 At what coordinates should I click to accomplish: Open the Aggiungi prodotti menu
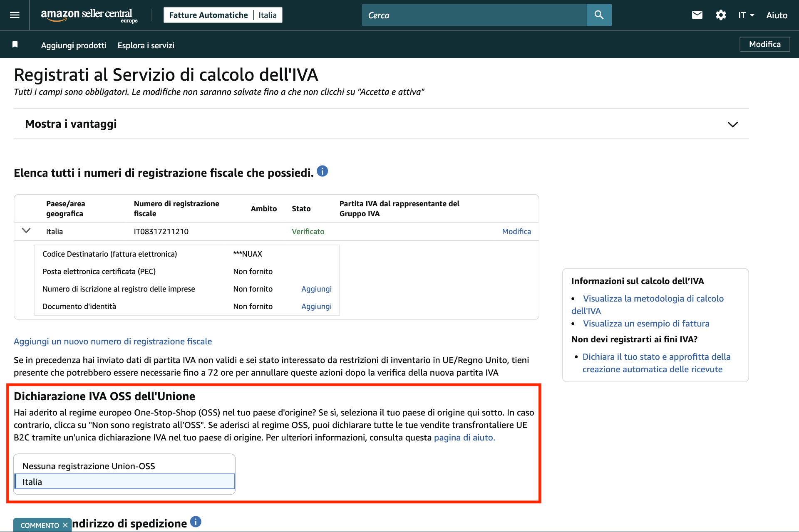[x=73, y=45]
